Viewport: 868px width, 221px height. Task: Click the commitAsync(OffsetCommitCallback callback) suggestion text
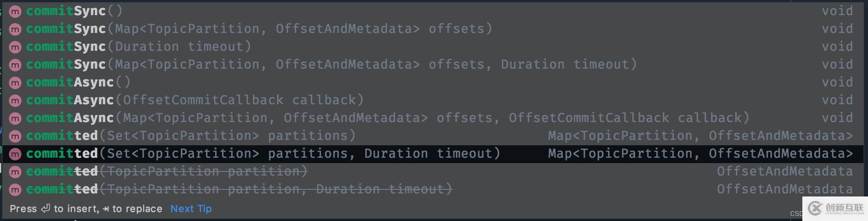pos(195,100)
